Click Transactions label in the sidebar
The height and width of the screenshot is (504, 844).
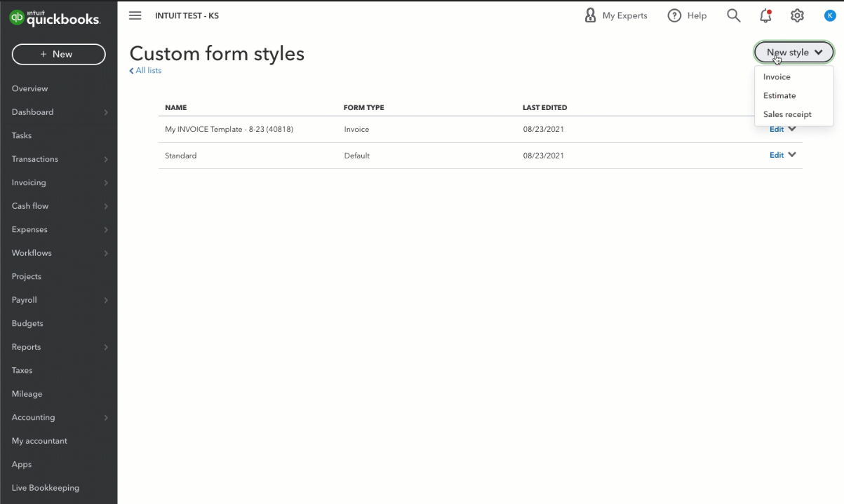click(35, 159)
